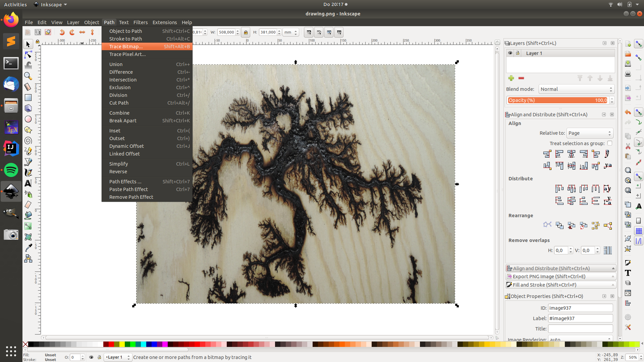644x362 pixels.
Task: Click the delete layer minus icon
Action: [x=521, y=78]
